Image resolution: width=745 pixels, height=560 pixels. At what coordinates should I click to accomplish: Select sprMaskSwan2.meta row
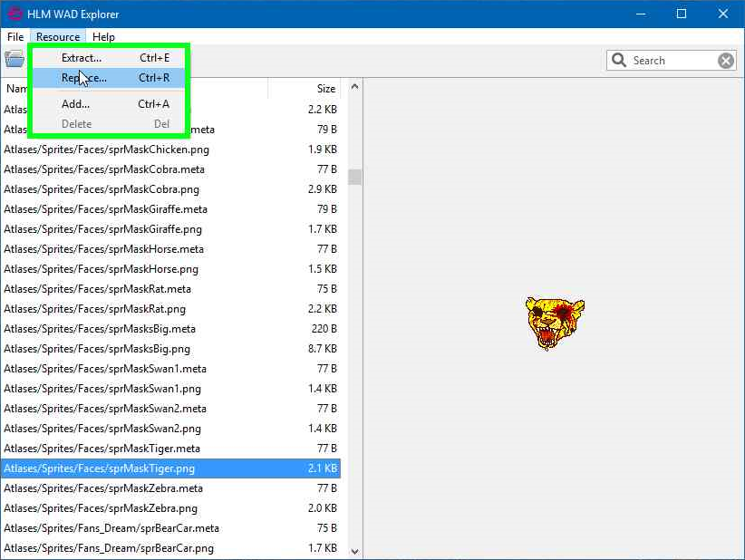coord(170,409)
